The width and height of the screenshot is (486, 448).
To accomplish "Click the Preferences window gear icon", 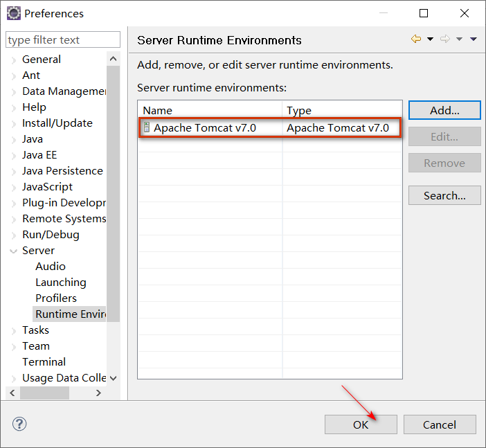I will pos(14,13).
